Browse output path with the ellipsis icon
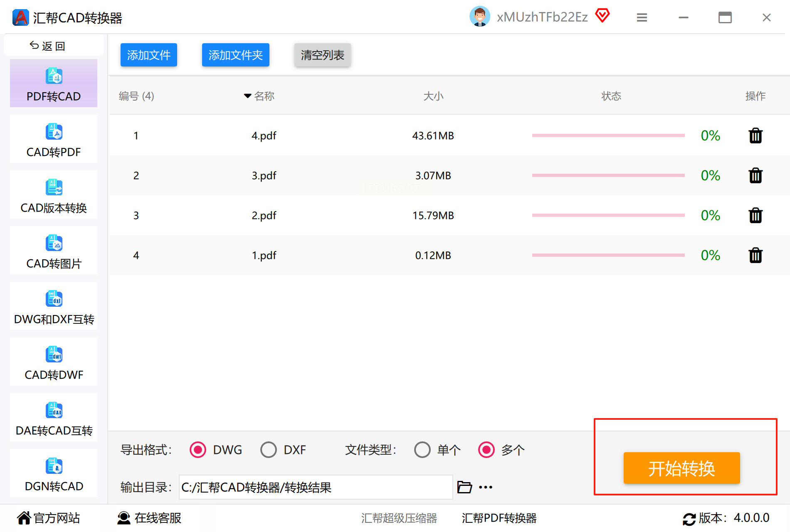 pyautogui.click(x=486, y=487)
